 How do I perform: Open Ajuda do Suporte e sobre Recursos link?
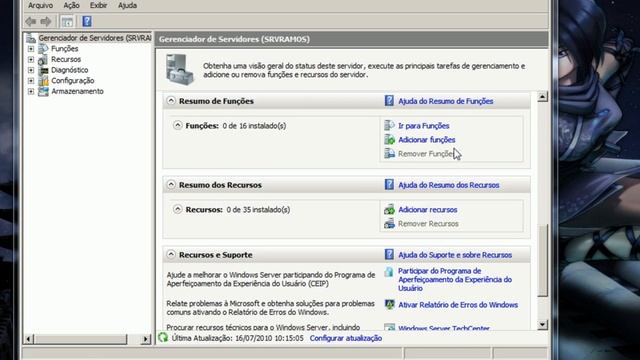455,255
